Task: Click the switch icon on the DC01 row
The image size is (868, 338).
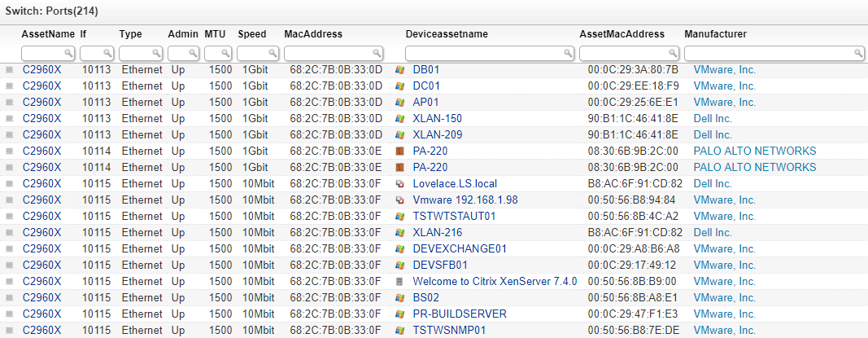Action: point(9,86)
